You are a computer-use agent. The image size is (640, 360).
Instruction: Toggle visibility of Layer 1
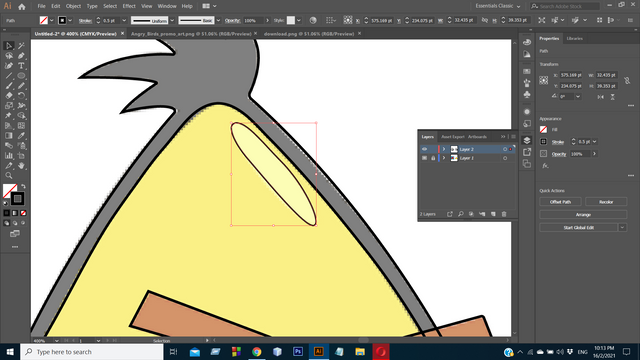tap(424, 158)
